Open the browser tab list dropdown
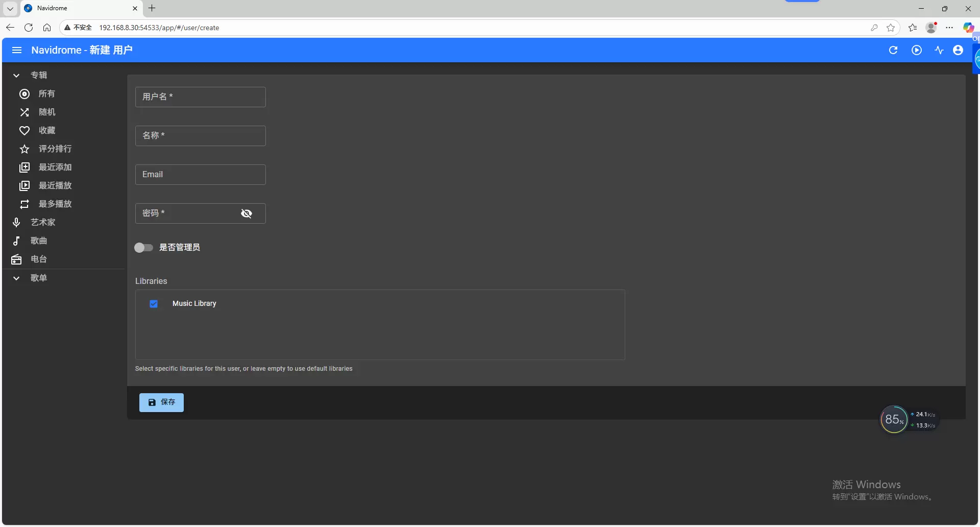 coord(10,8)
